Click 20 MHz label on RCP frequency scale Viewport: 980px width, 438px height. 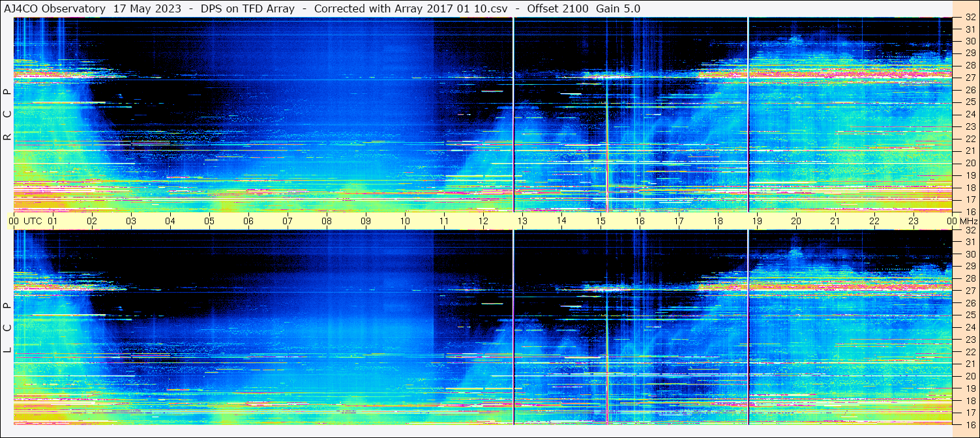pyautogui.click(x=970, y=163)
